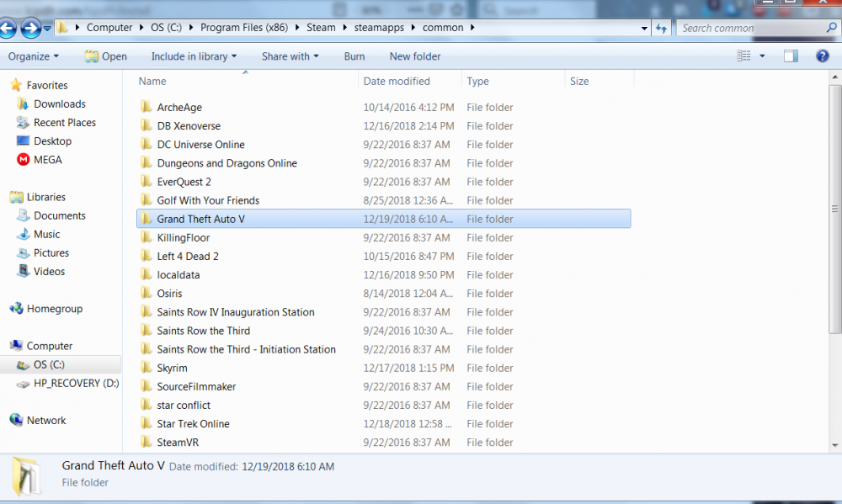Click the file list vertical scrollbar thumb

pos(835,209)
